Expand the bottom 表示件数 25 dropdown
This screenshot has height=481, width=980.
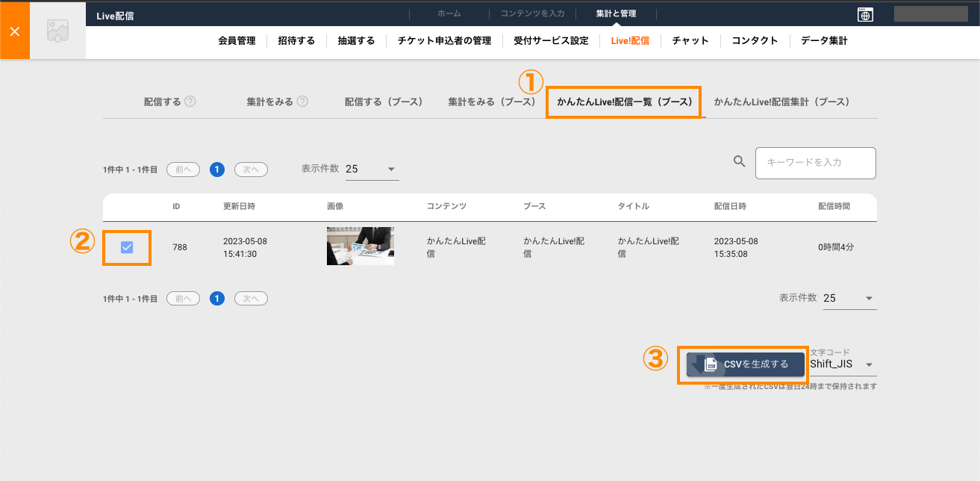coord(849,298)
